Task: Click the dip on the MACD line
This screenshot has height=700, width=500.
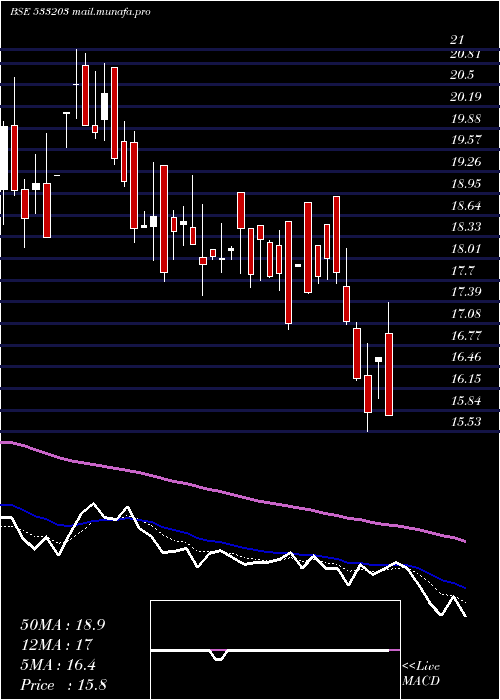Action: [218, 656]
